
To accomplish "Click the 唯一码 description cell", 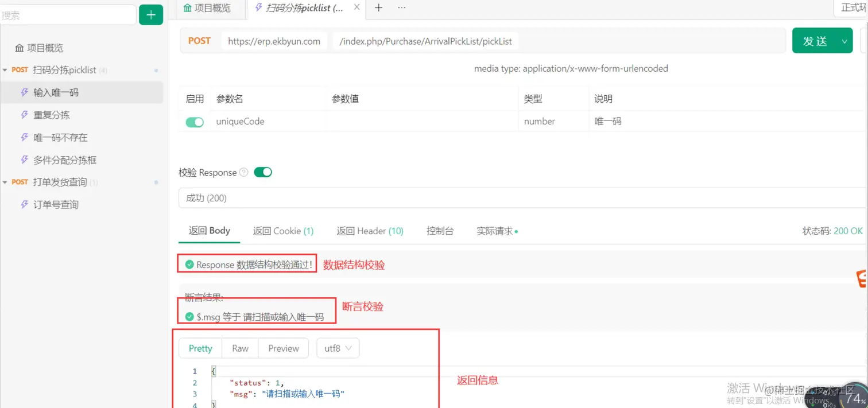I will coord(607,122).
